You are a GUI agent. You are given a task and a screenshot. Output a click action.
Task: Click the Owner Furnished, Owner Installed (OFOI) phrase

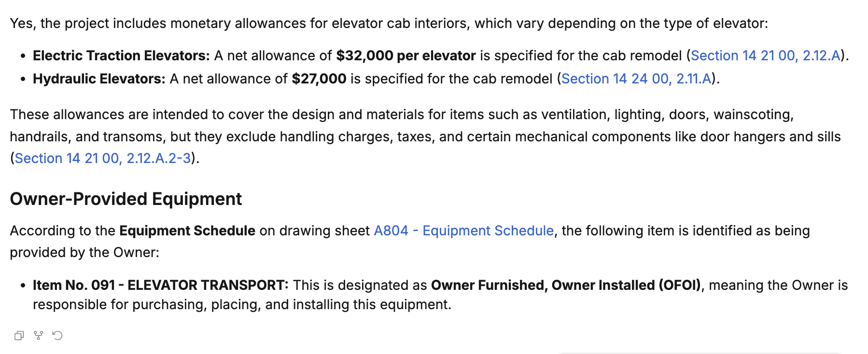click(x=565, y=285)
